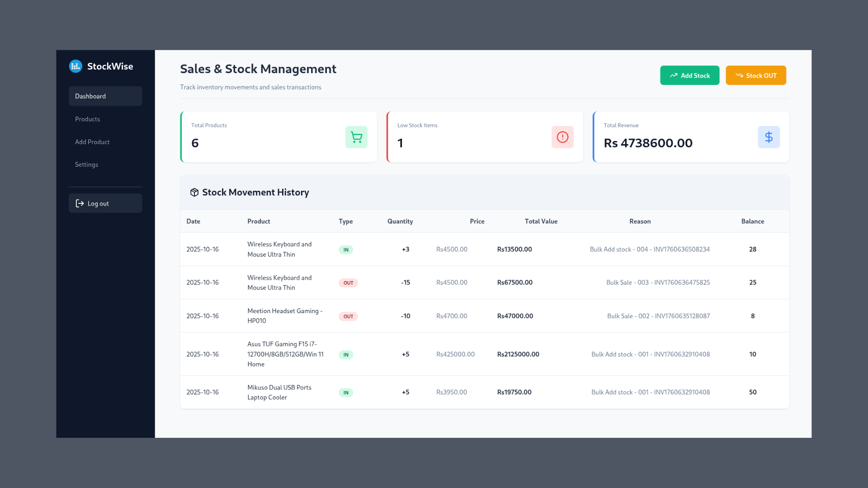868x488 pixels.
Task: Click the package icon beside Stock Movement History
Action: point(194,192)
